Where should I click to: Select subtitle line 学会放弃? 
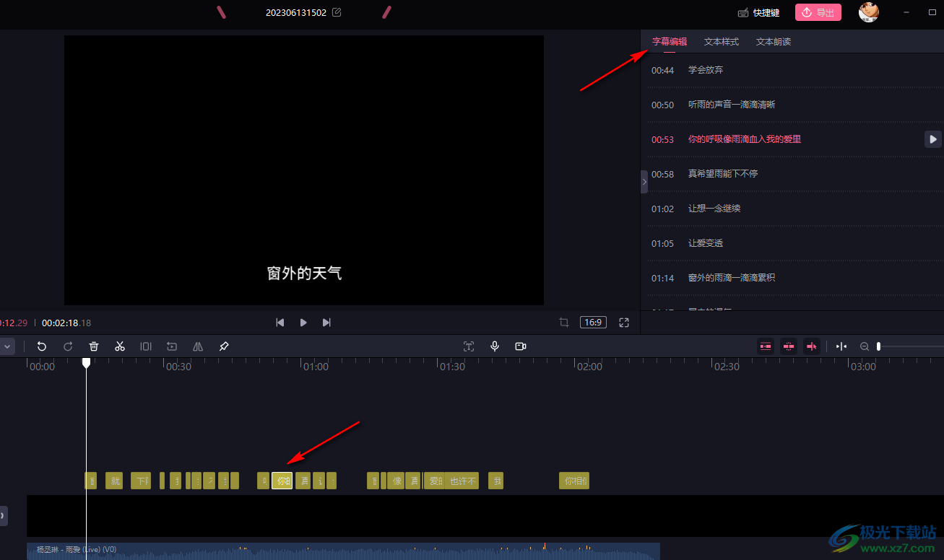706,70
